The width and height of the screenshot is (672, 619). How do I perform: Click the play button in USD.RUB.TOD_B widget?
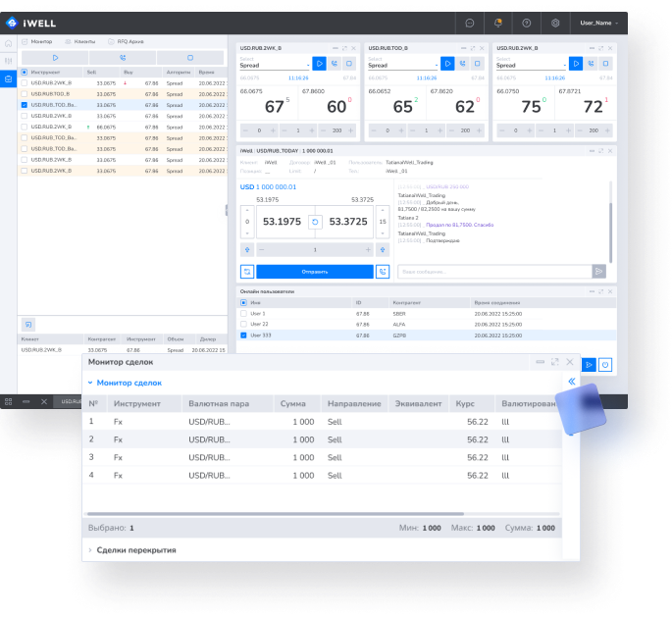click(x=447, y=64)
